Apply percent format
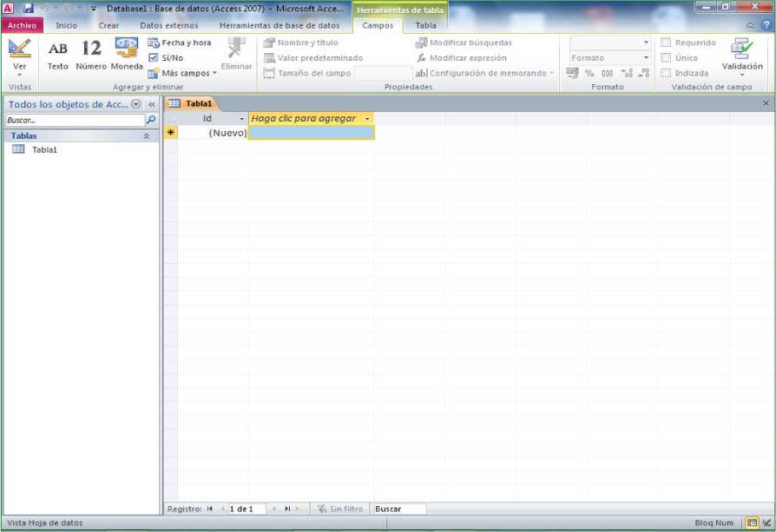Image resolution: width=776 pixels, height=532 pixels. pos(589,73)
